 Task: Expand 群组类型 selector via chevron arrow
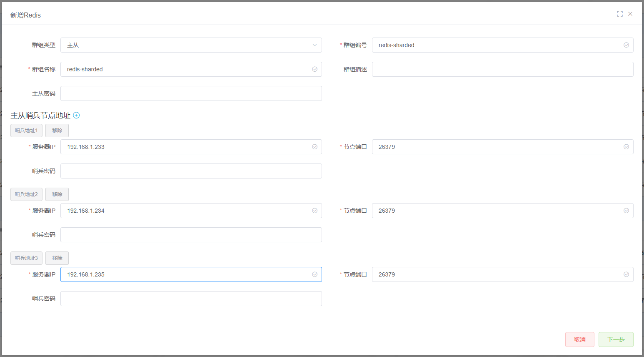(x=315, y=45)
